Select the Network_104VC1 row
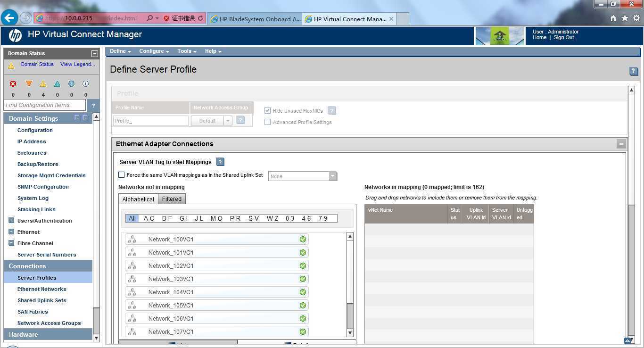The height and width of the screenshot is (348, 644). point(217,292)
